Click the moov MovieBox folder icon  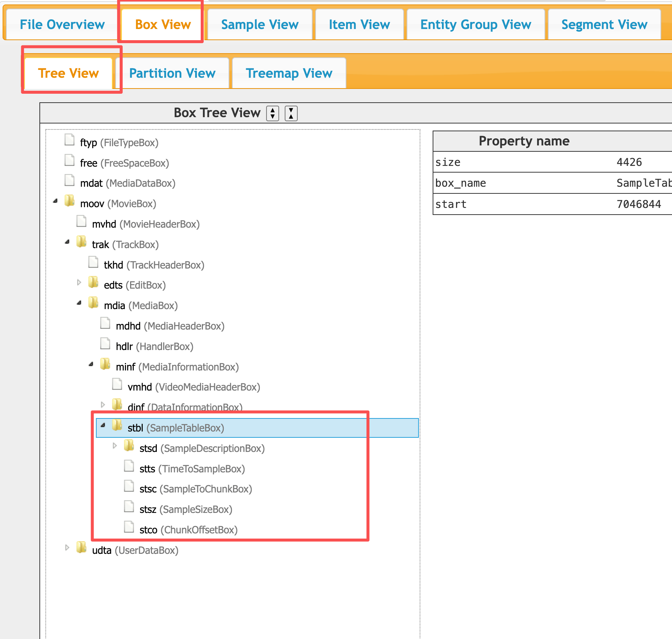(x=70, y=201)
